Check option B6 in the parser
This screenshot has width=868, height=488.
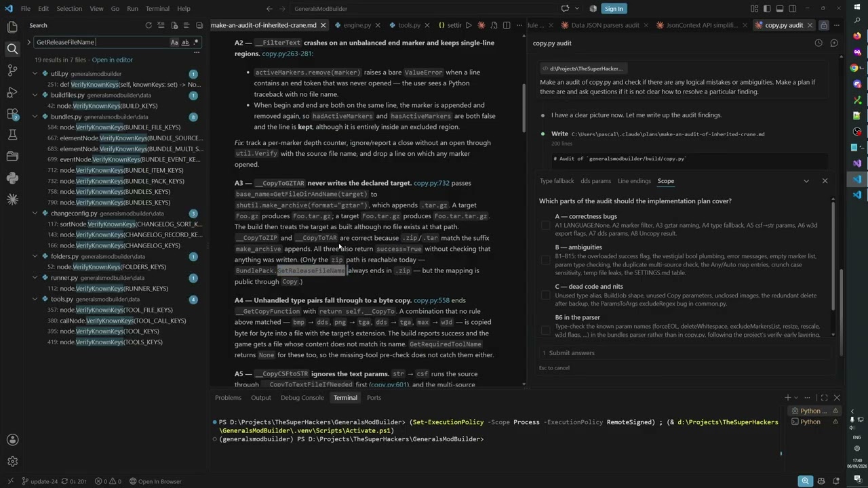pyautogui.click(x=546, y=330)
